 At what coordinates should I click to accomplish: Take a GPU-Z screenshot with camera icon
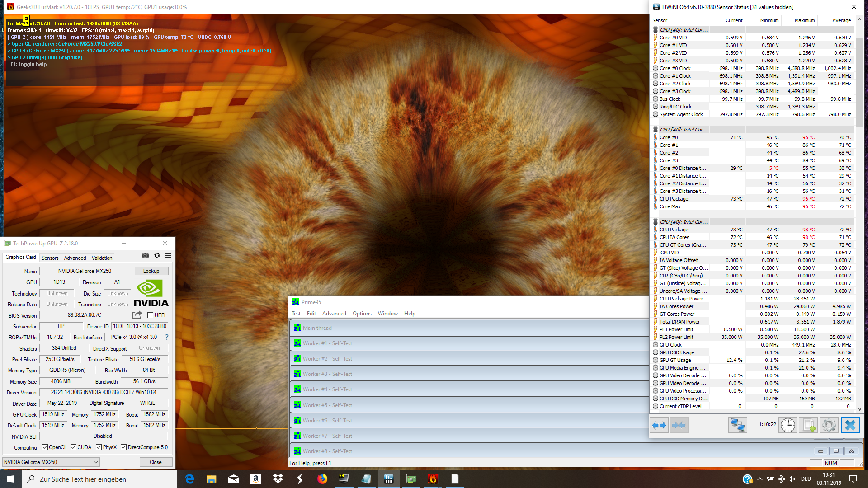click(x=145, y=256)
